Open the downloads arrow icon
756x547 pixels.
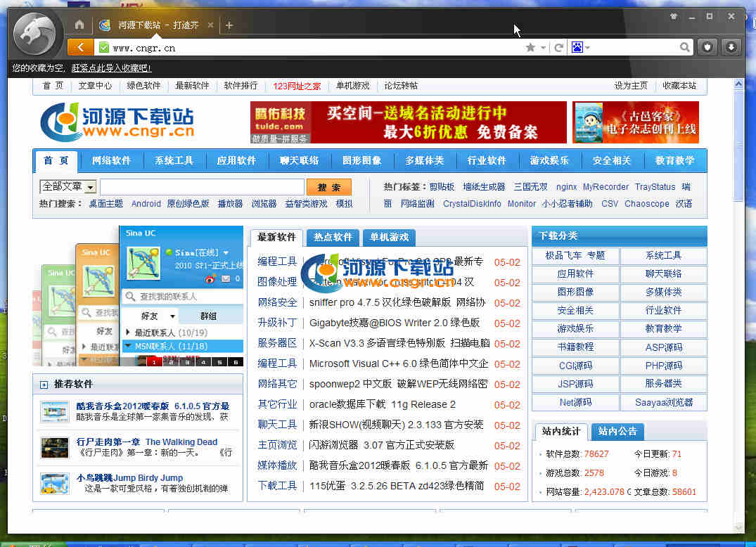pos(731,47)
